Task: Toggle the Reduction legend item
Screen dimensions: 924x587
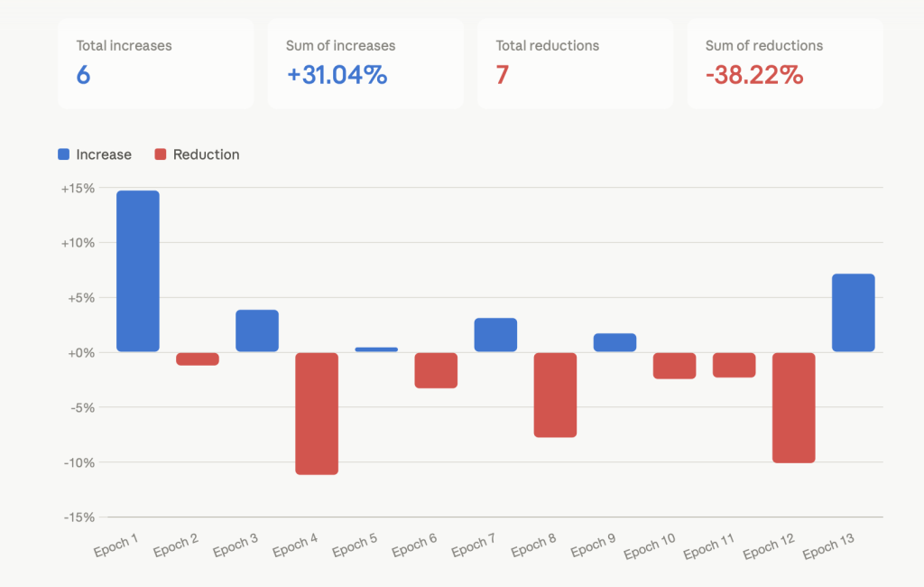Action: point(197,154)
